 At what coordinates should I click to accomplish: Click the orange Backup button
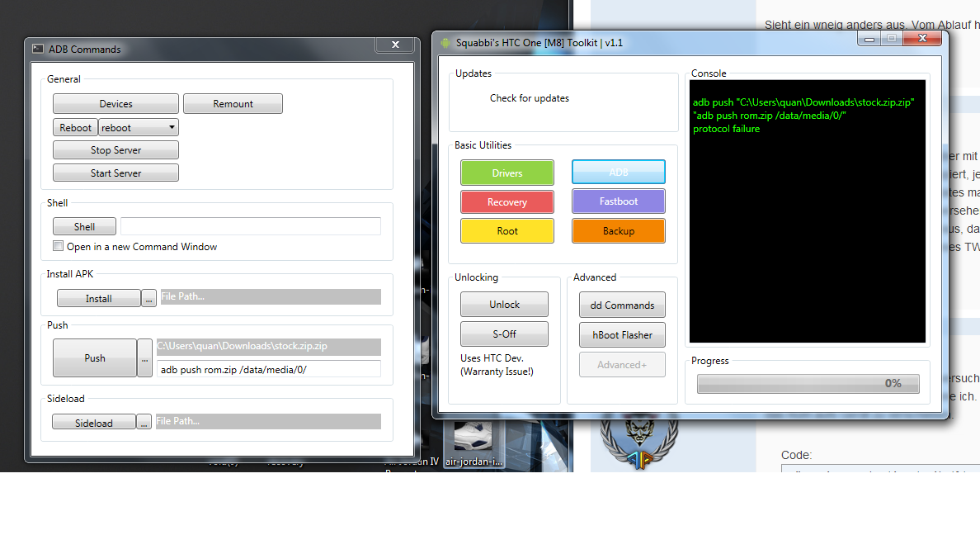(x=618, y=231)
